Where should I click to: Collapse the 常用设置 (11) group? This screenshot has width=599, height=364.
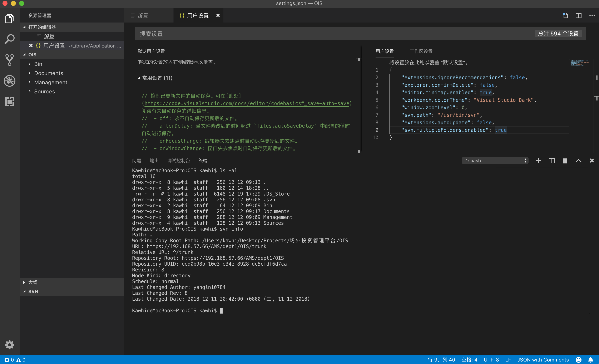pos(155,78)
